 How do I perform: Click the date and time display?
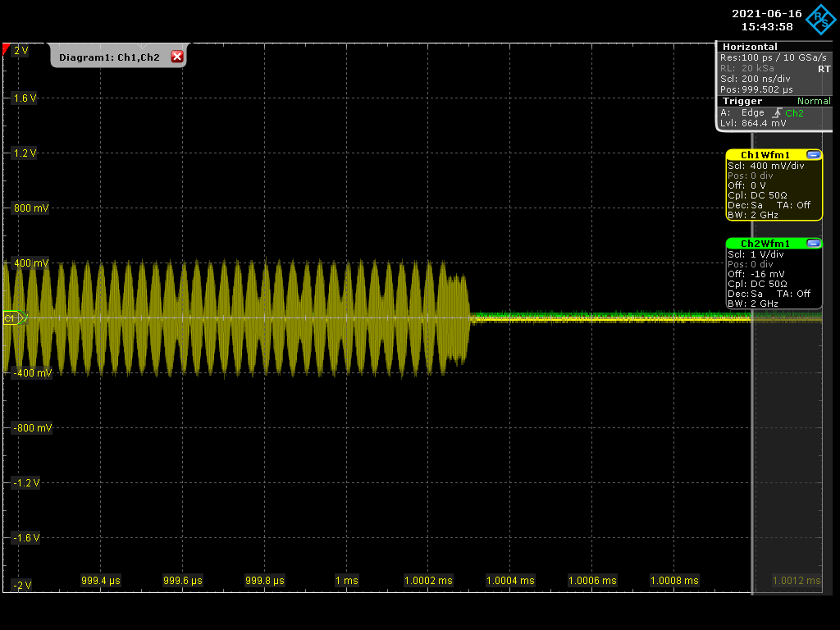(767, 20)
